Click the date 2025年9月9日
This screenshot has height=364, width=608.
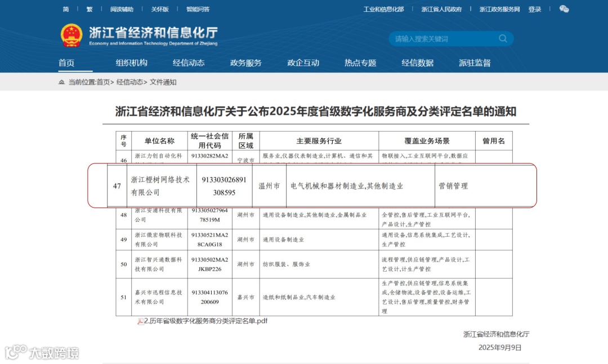pyautogui.click(x=500, y=348)
